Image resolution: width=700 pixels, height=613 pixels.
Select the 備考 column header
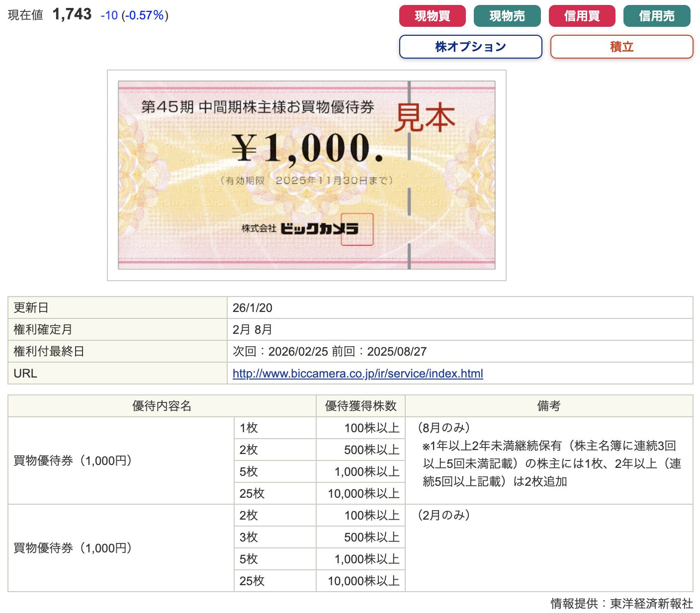(549, 406)
